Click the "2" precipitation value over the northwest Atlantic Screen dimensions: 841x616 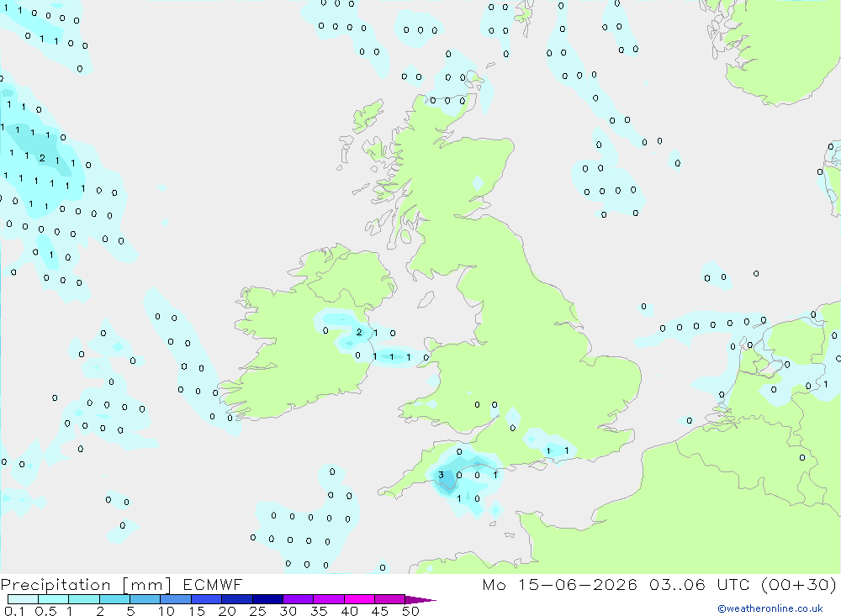click(42, 158)
